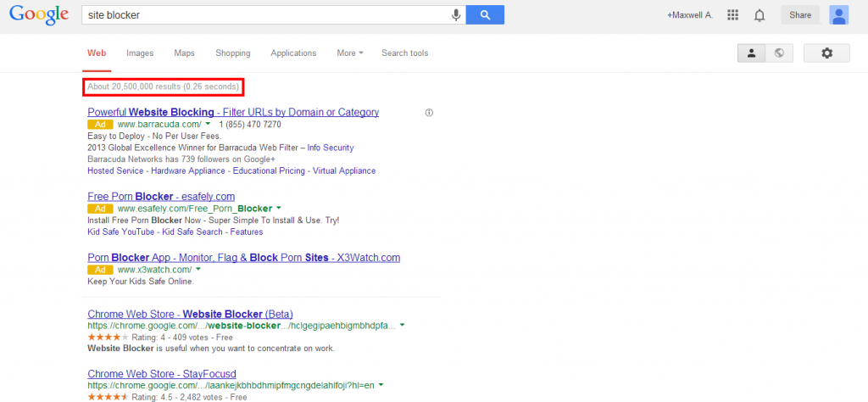
Task: Switch to the Shopping tab
Action: click(233, 53)
